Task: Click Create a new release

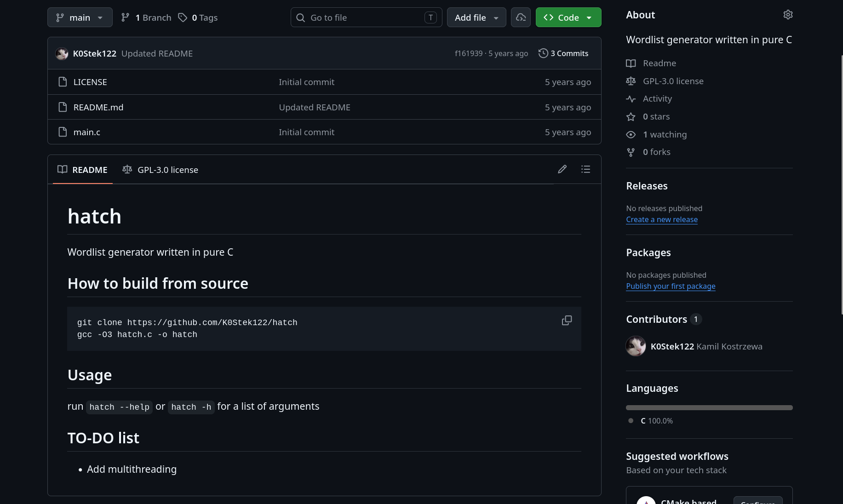Action: coord(662,219)
